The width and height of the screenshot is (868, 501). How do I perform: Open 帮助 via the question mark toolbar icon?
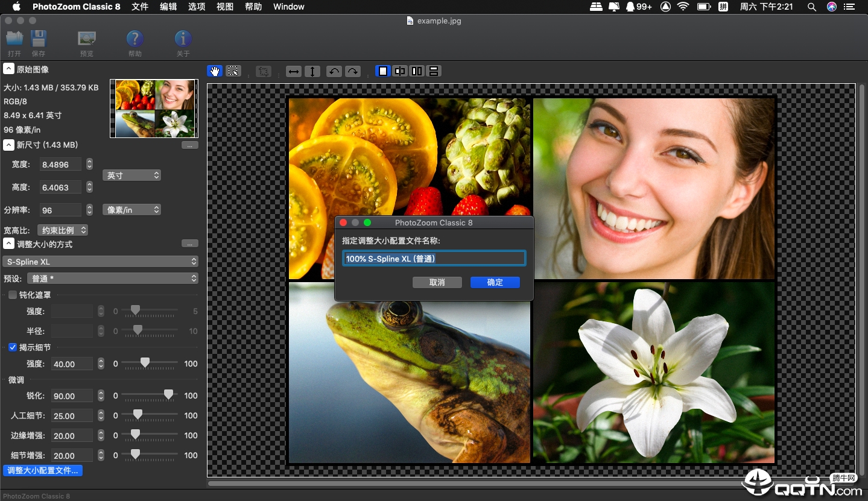tap(135, 39)
